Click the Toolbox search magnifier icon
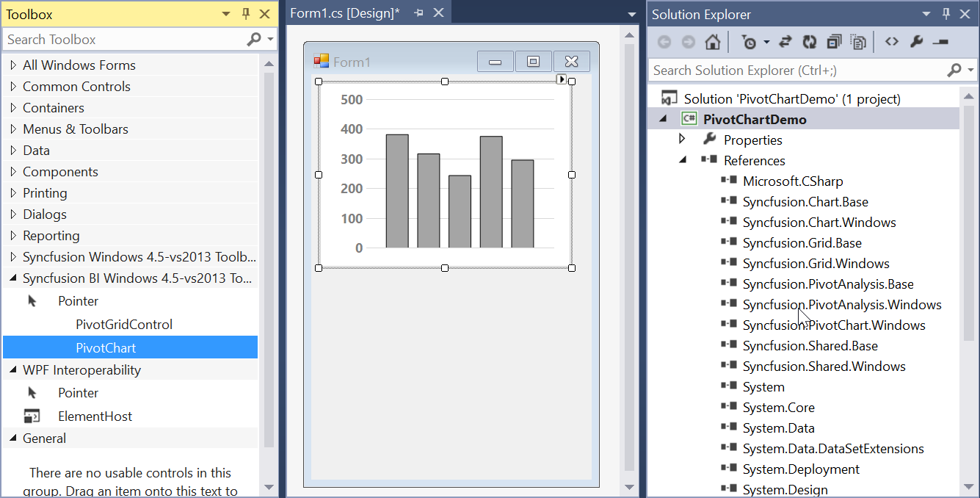The image size is (980, 498). click(254, 40)
